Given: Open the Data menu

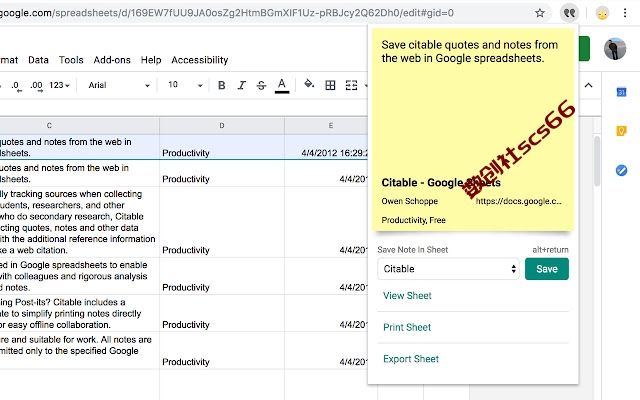Looking at the screenshot, I should click(x=38, y=60).
